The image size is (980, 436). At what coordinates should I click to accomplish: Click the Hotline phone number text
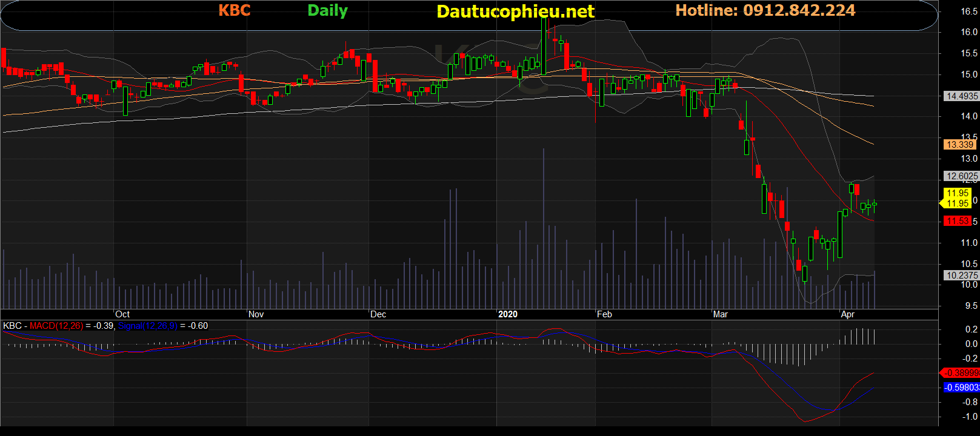click(x=765, y=10)
